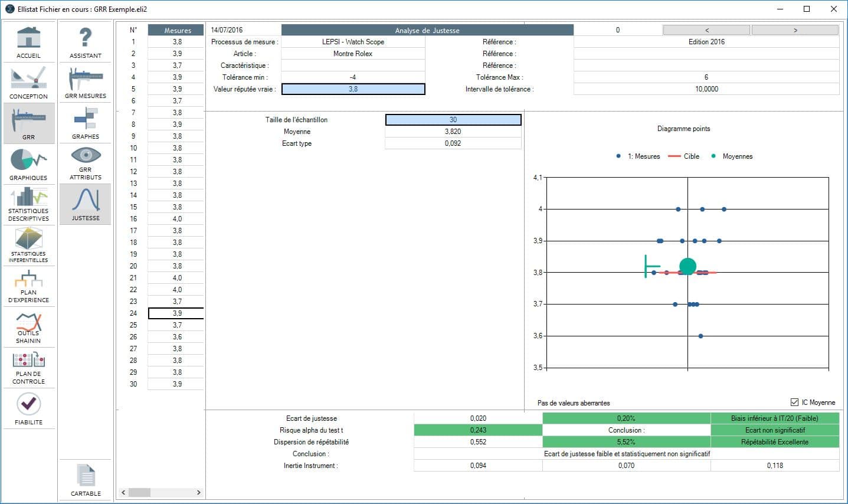Click the horizontal scrollbar thumb
Viewport: 848px width, 504px height.
(139, 492)
